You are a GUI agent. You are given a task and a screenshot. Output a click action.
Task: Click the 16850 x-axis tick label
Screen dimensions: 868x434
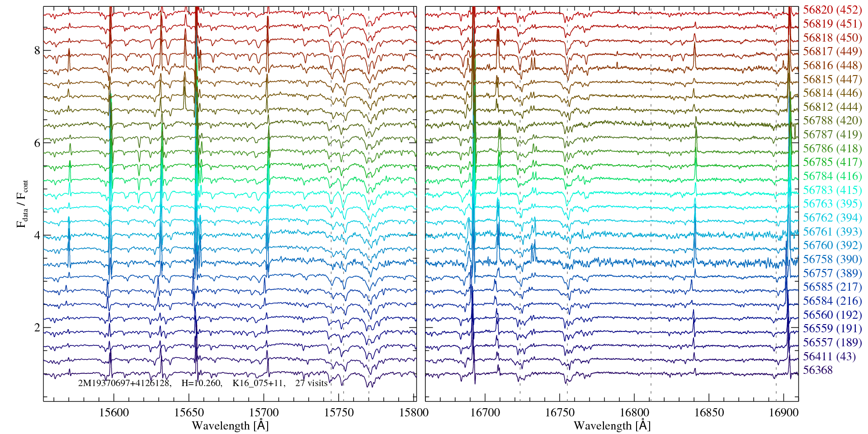(x=709, y=412)
